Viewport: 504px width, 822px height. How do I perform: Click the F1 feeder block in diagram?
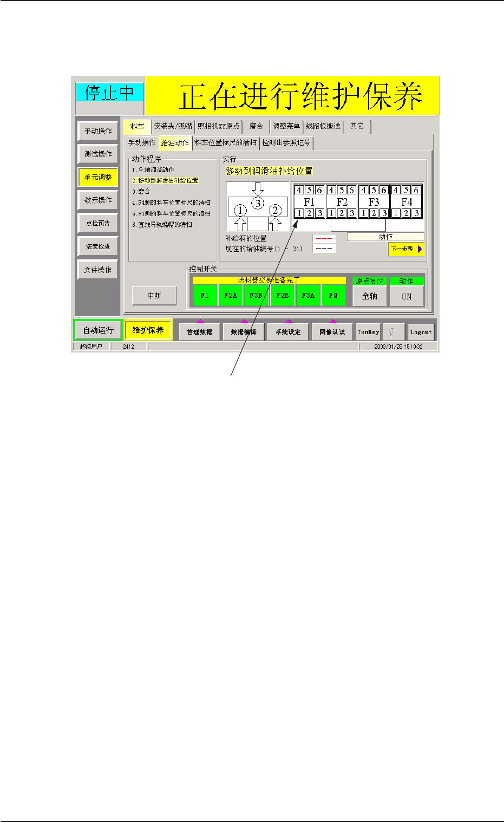(309, 201)
